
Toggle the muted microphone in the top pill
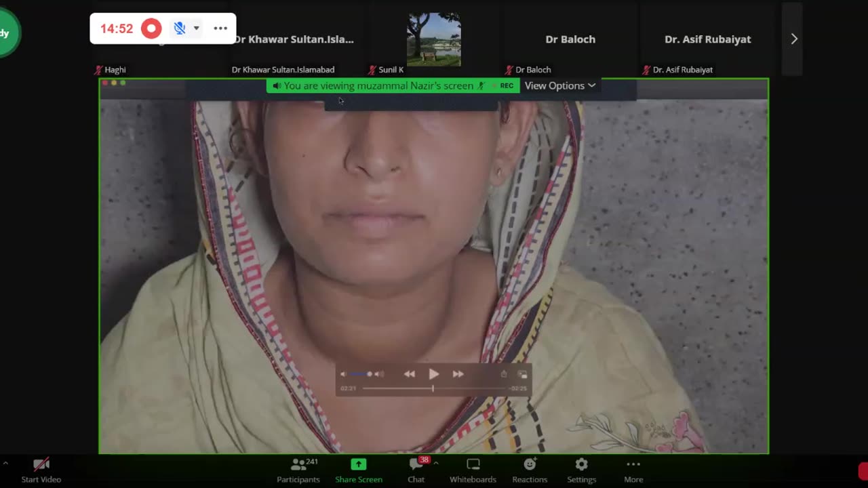(179, 28)
